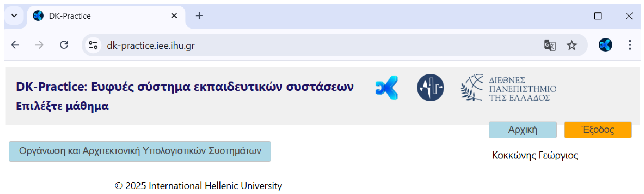Screen dimensions: 644x194
Task: Open the browser profile avatar
Action: point(605,45)
